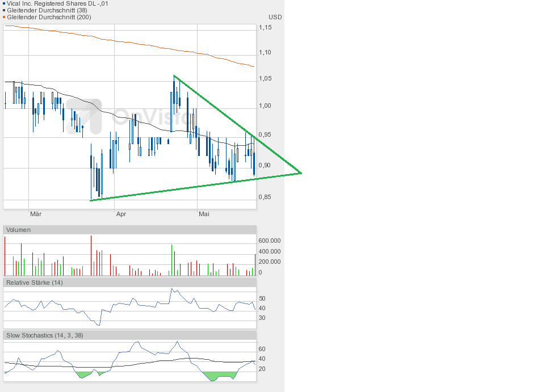Click the Relative Stärke (14) panel header
This screenshot has width=545, height=392.
coord(34,283)
